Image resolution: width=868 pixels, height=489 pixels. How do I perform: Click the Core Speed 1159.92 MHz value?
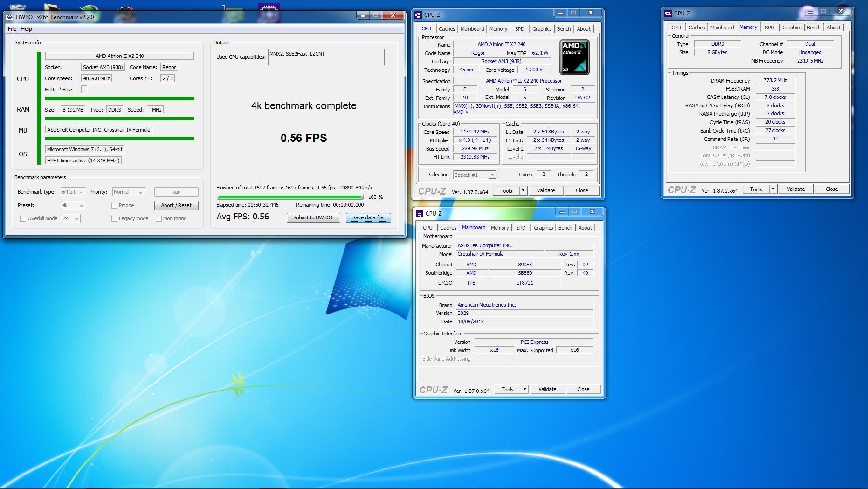(x=475, y=132)
